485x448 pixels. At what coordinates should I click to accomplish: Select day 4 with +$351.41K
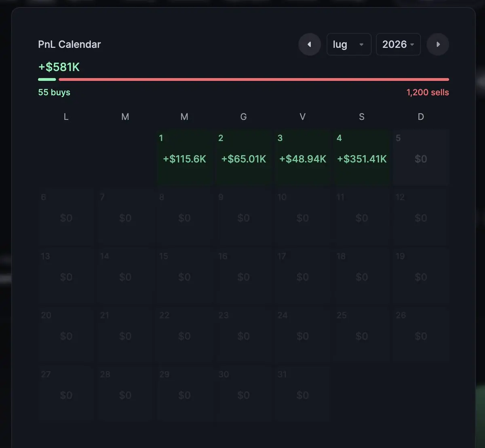pyautogui.click(x=362, y=158)
